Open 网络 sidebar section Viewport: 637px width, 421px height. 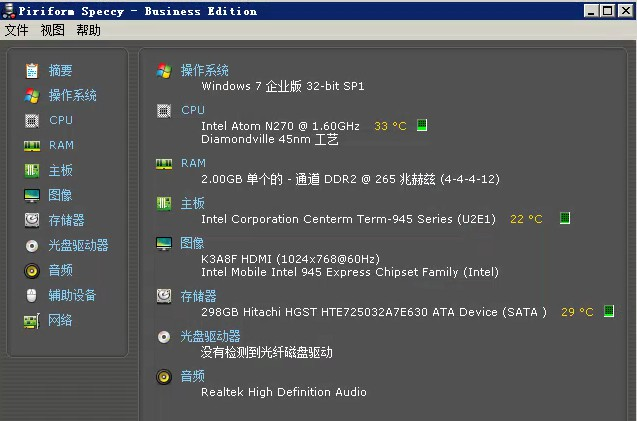pyautogui.click(x=60, y=320)
